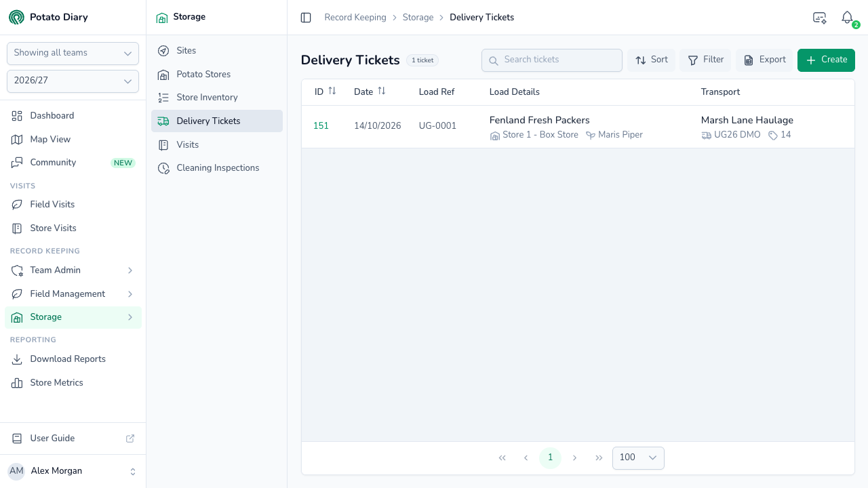Click the Field Visits leaf icon
The height and width of the screenshot is (488, 868).
click(18, 205)
